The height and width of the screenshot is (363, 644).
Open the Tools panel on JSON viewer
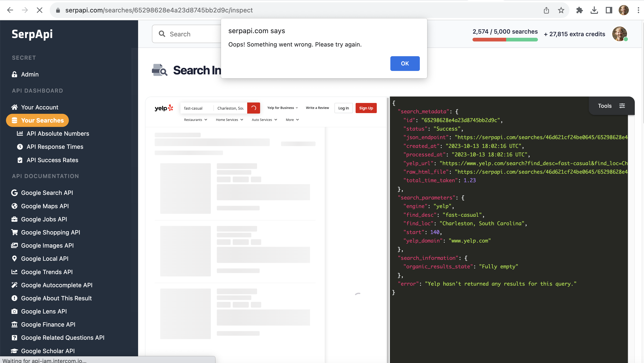point(610,105)
